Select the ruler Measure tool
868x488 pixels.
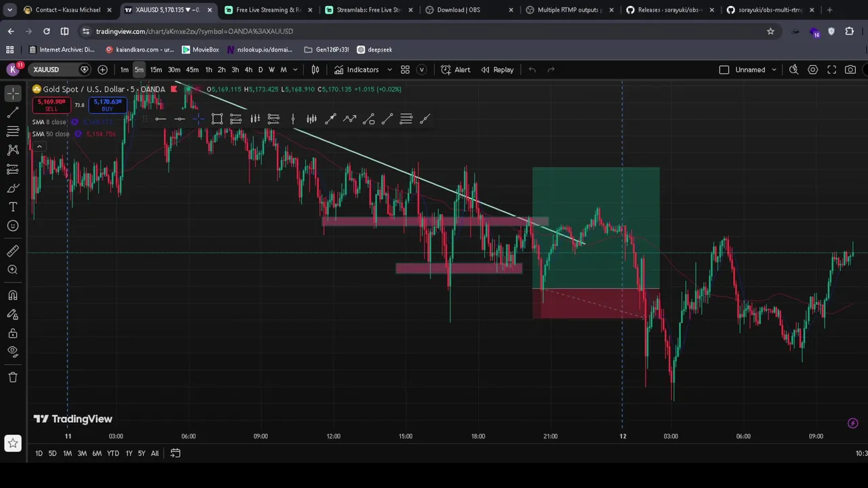[13, 251]
